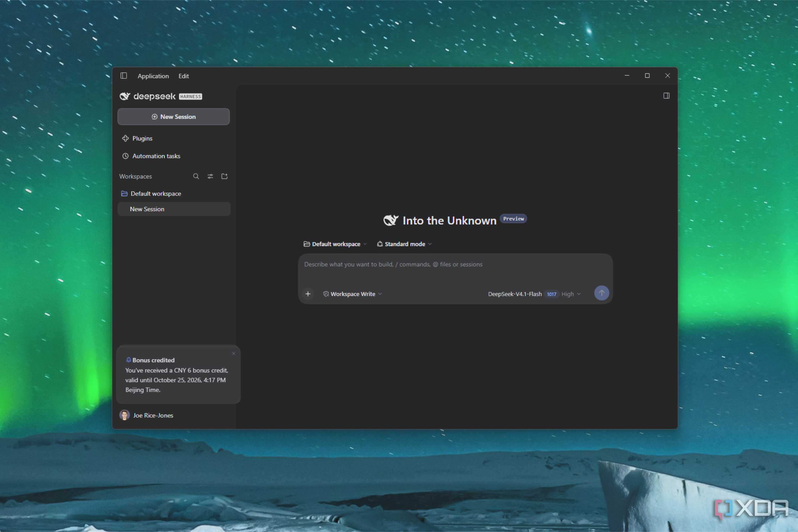The height and width of the screenshot is (532, 798).
Task: Expand the Workspace Write permission dropdown
Action: (352, 294)
